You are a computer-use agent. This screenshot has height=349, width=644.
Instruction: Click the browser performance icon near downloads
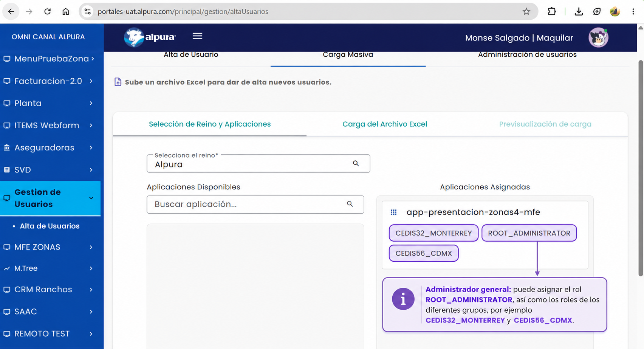point(597,12)
